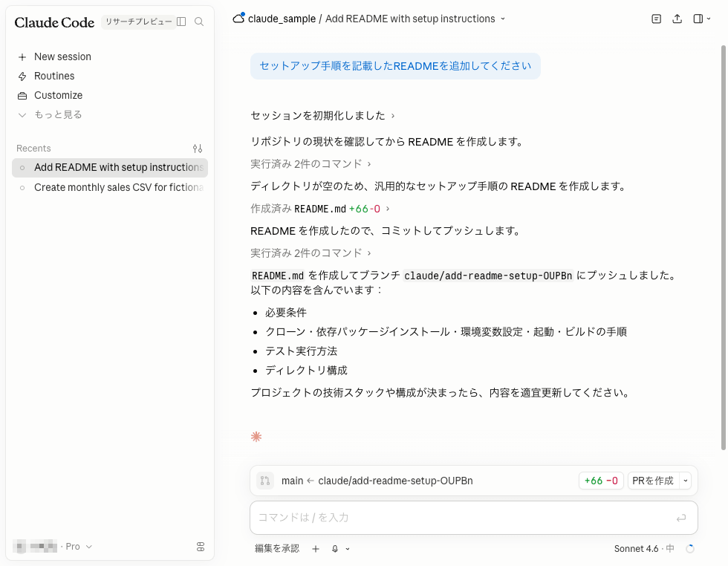728x566 pixels.
Task: Click the orange asterisk Claude spinner
Action: point(256,437)
